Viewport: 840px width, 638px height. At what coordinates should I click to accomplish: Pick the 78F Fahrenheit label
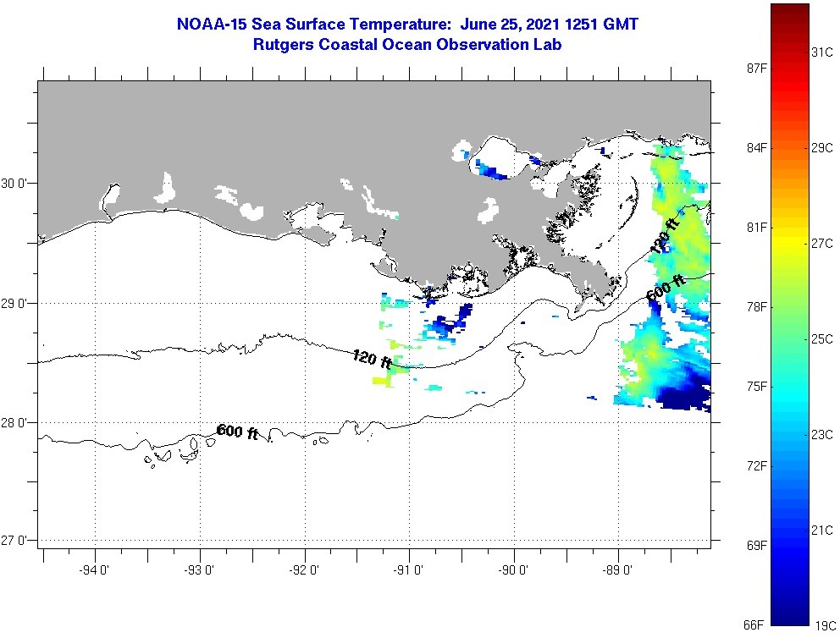756,306
